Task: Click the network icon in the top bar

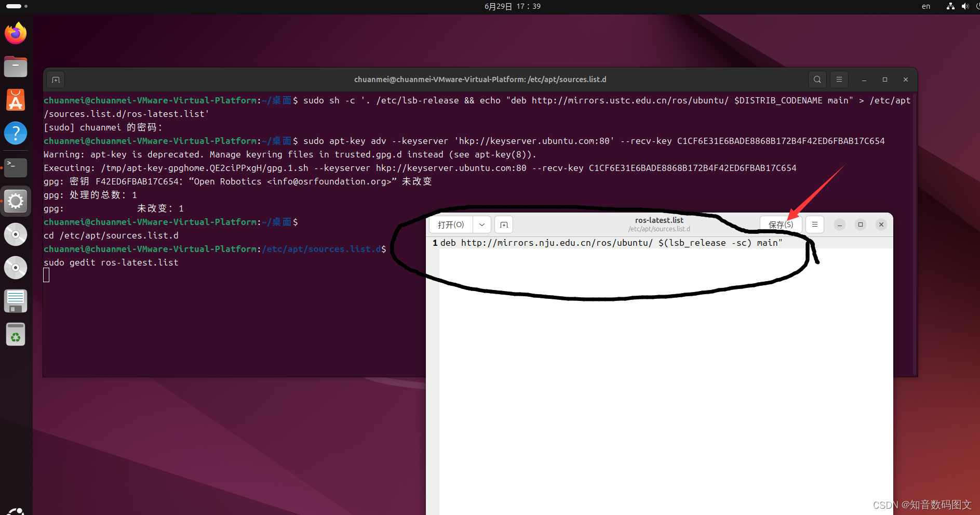Action: click(x=950, y=6)
